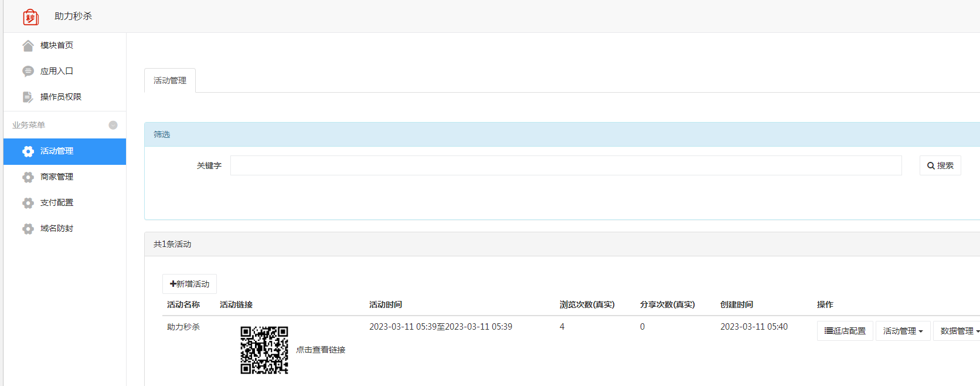This screenshot has width=980, height=386.
Task: Click the 新增活动 button
Action: (189, 284)
